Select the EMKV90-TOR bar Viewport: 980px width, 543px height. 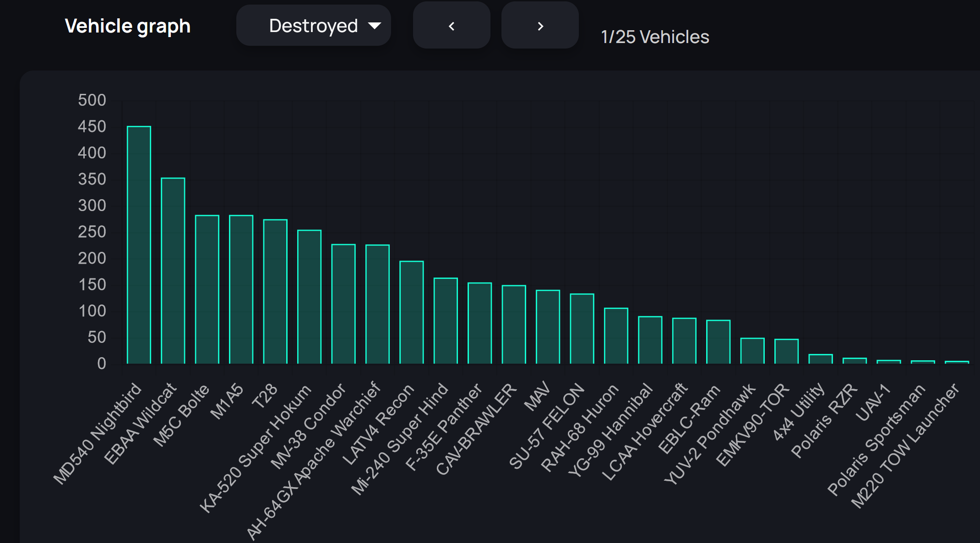coord(787,352)
